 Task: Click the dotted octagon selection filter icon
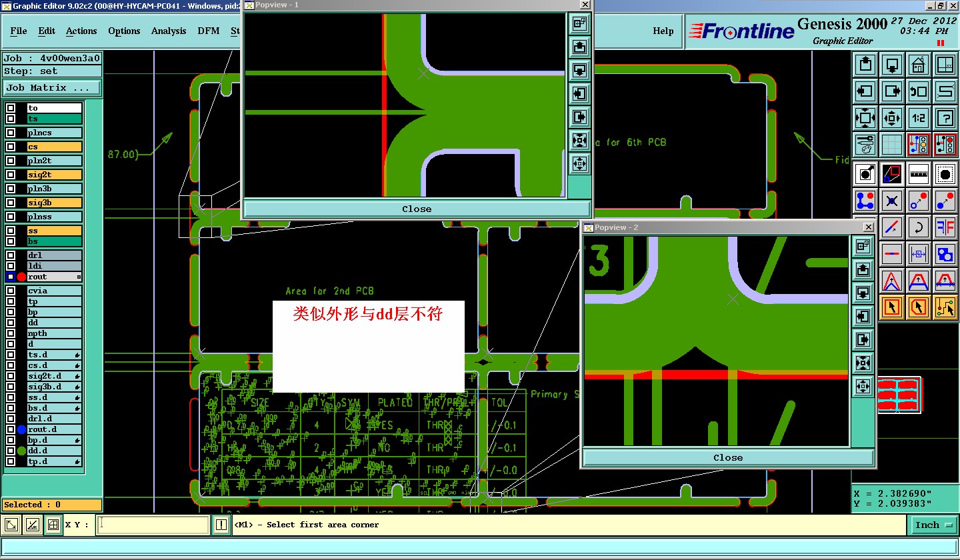[945, 174]
